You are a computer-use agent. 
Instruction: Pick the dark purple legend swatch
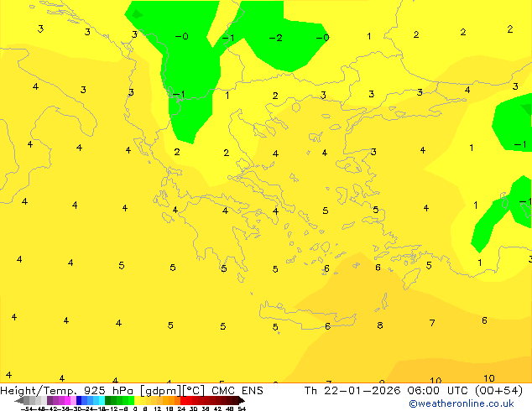pos(50,400)
